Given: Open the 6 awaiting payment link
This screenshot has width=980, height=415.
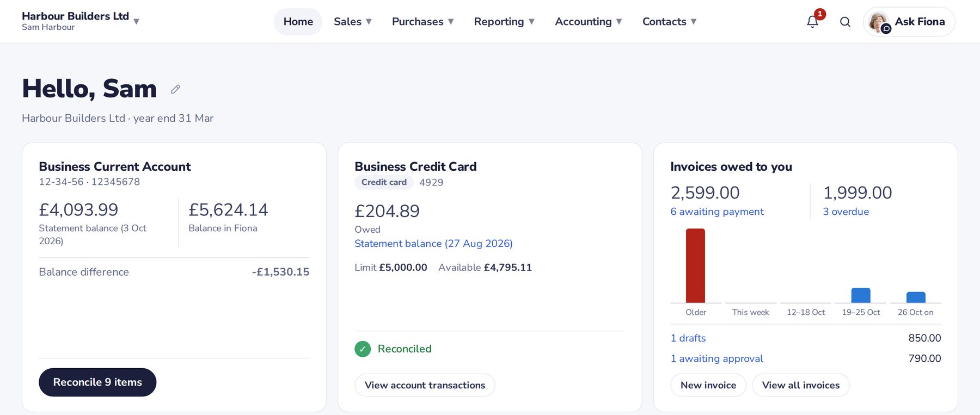Looking at the screenshot, I should [717, 212].
